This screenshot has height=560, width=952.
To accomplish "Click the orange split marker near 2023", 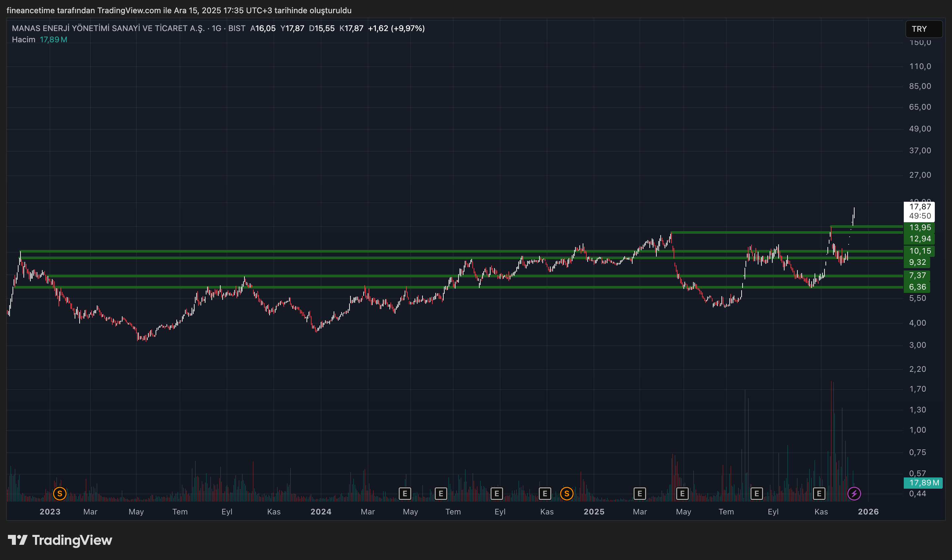I will coord(60,494).
